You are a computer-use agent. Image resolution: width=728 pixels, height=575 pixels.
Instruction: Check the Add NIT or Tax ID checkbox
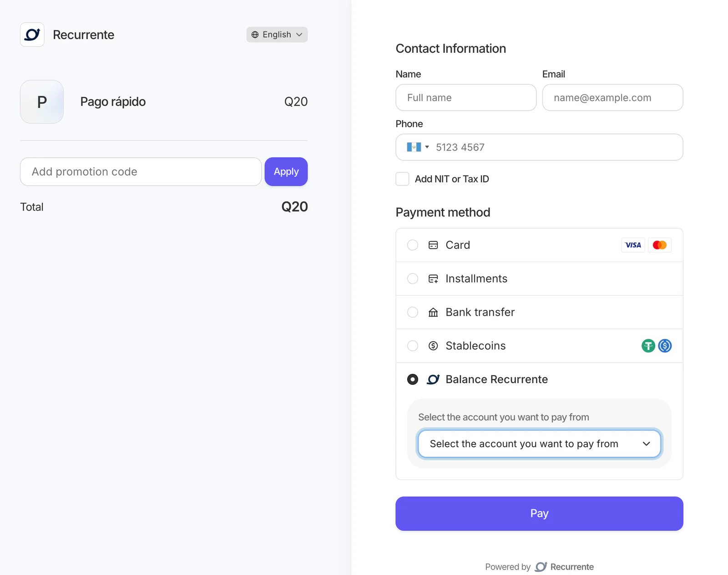point(402,179)
